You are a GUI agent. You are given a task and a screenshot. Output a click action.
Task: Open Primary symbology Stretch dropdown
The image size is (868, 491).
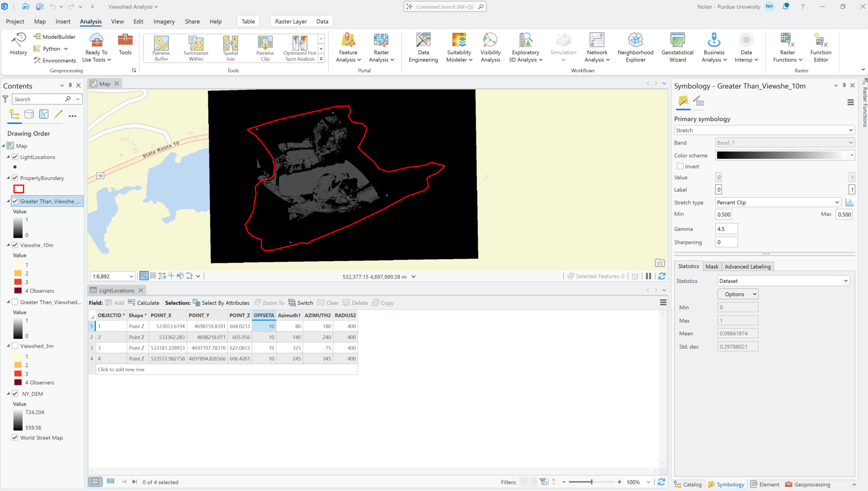click(764, 130)
